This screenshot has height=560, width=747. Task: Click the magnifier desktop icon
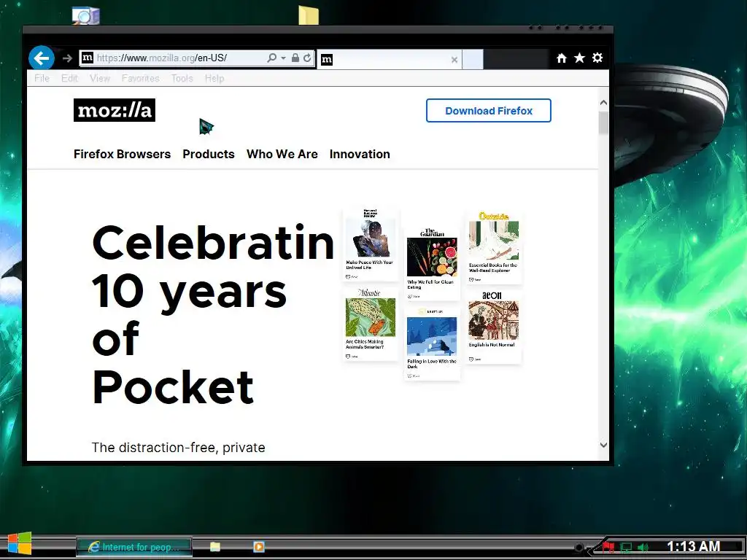(86, 16)
